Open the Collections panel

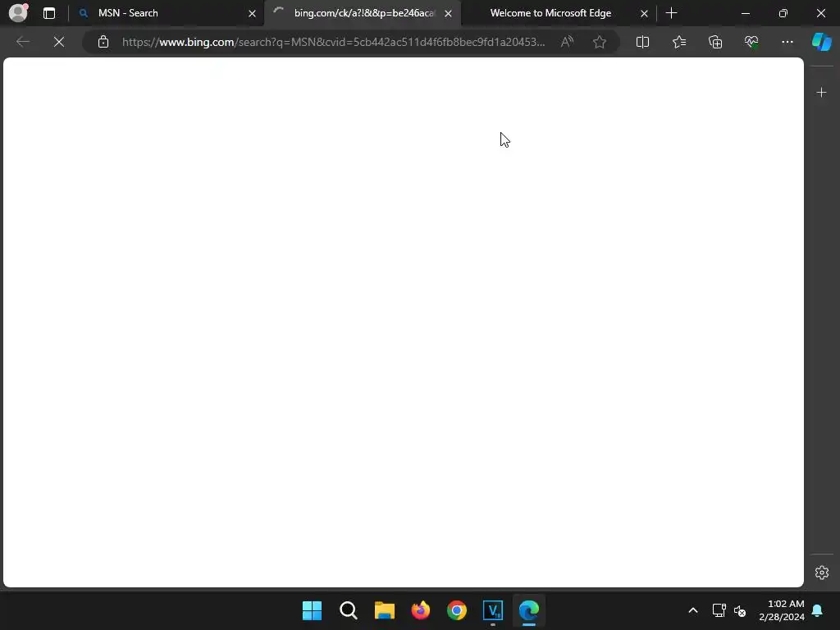click(x=715, y=42)
